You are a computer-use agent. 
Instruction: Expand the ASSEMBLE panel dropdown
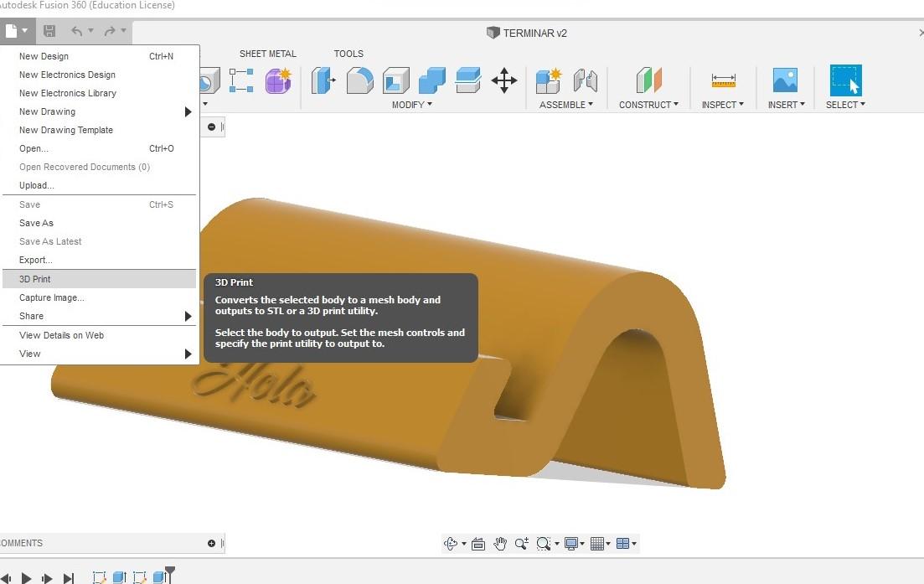pyautogui.click(x=565, y=104)
